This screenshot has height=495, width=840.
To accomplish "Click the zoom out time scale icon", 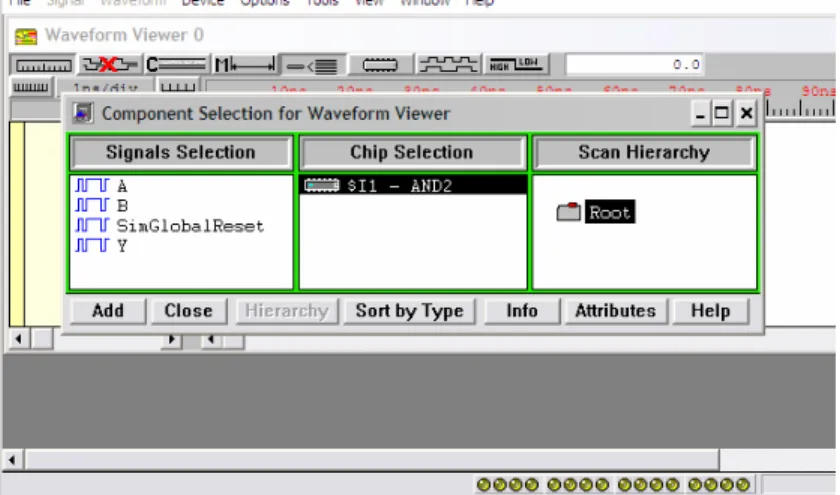I will pyautogui.click(x=31, y=87).
